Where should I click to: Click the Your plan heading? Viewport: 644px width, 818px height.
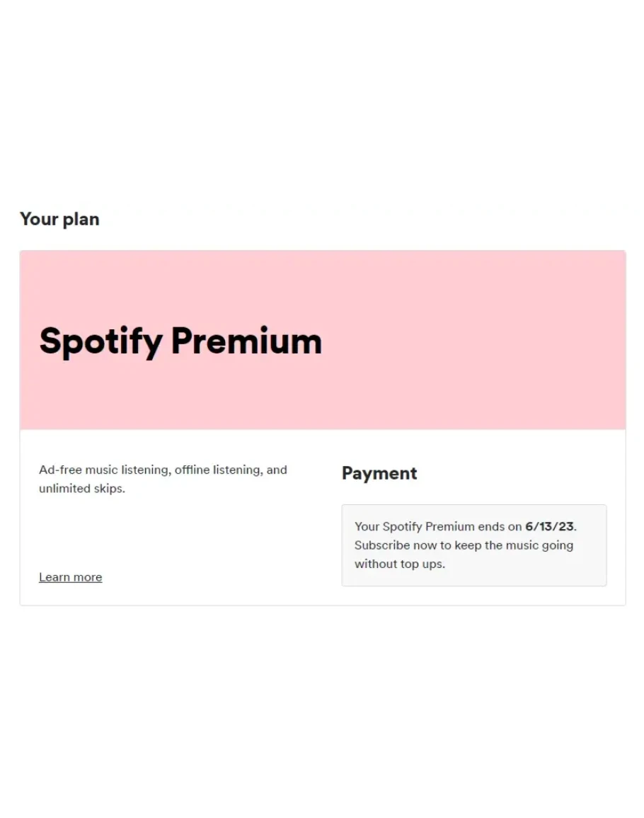pyautogui.click(x=59, y=220)
